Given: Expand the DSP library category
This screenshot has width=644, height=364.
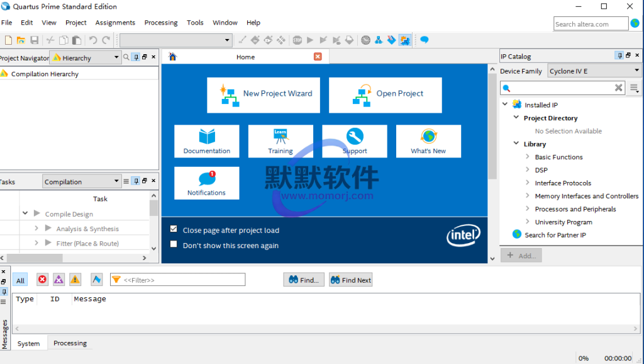Looking at the screenshot, I should click(528, 169).
